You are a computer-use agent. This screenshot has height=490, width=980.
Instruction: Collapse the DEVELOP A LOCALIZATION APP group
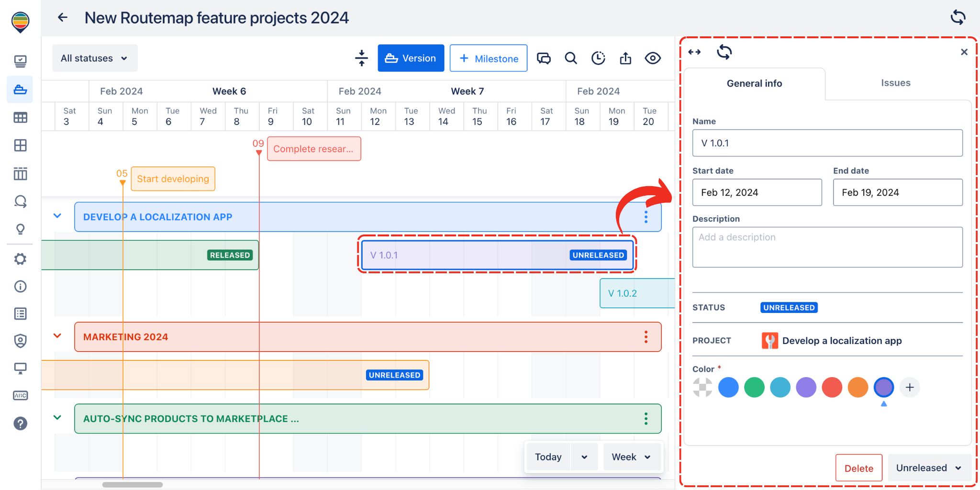click(x=57, y=216)
